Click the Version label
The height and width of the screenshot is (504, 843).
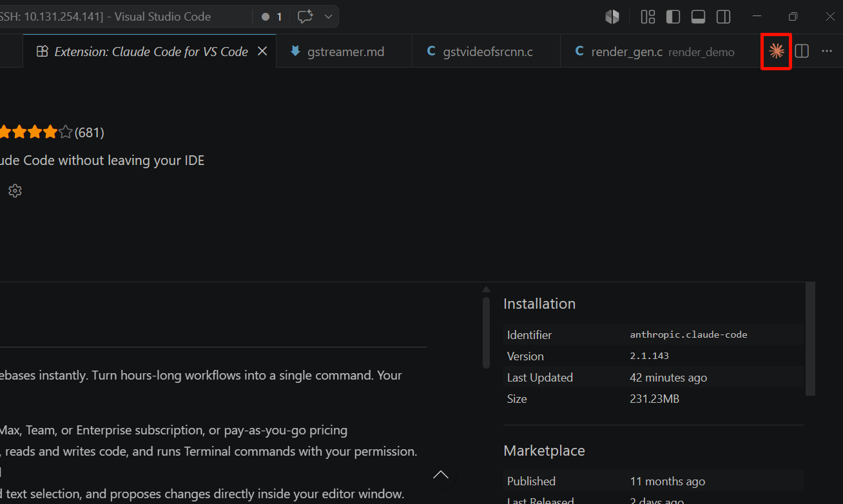tap(525, 356)
